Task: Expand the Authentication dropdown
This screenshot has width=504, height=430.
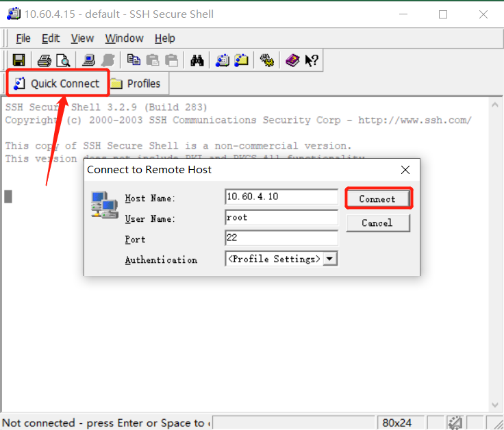Action: pos(330,259)
